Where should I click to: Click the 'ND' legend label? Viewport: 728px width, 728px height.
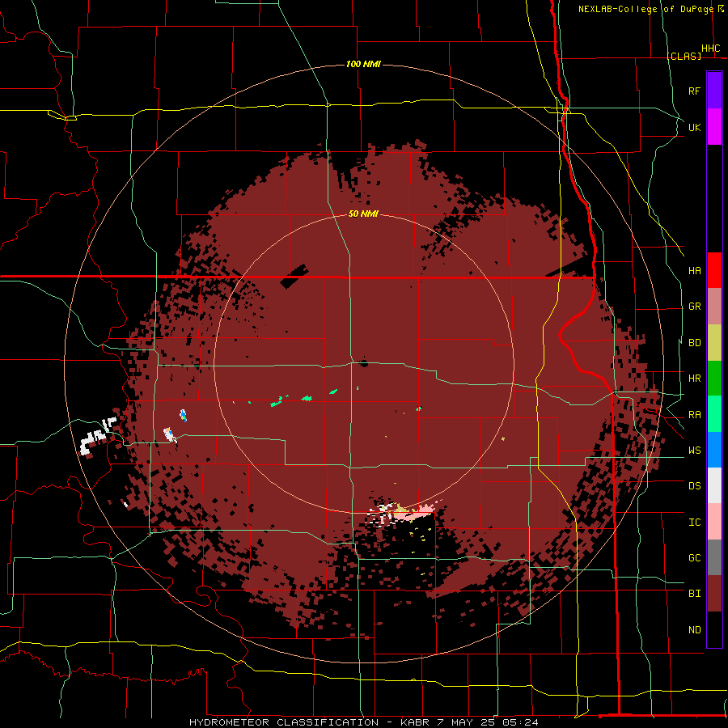[x=694, y=630]
